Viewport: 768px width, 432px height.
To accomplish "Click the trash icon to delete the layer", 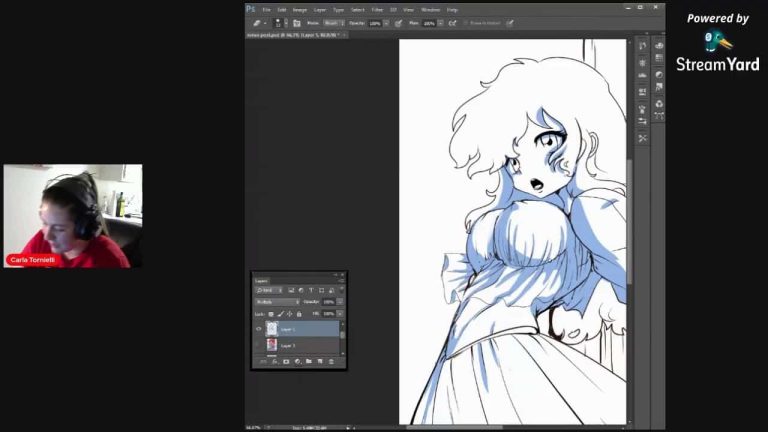I will click(332, 361).
